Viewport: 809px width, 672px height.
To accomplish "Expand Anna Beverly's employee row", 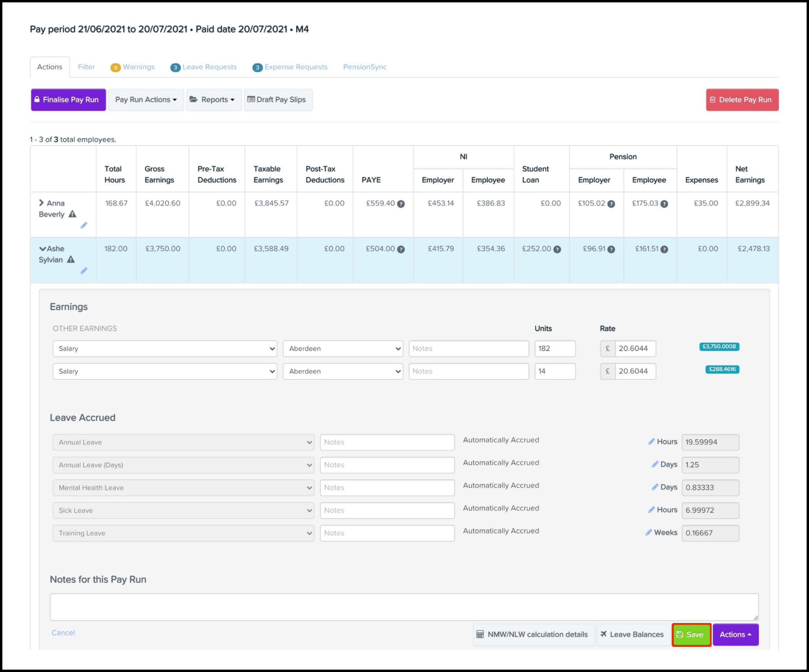I will coord(41,203).
